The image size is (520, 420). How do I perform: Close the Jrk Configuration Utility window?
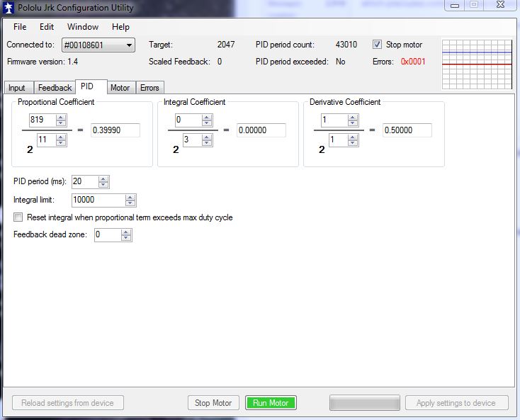[x=500, y=5]
